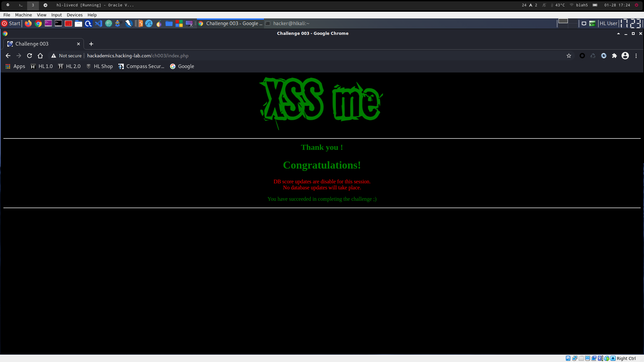Viewport: 644px width, 362px height.
Task: Open Chrome extensions puzzle icon
Action: point(614,56)
